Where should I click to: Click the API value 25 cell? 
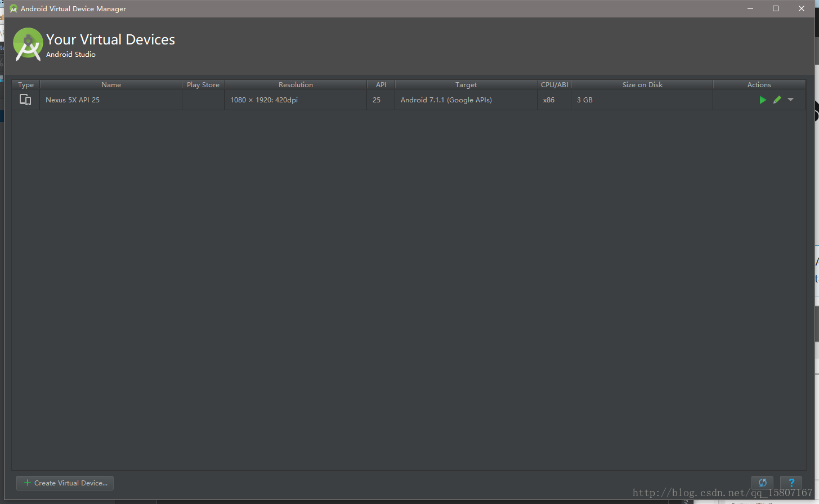coord(381,100)
